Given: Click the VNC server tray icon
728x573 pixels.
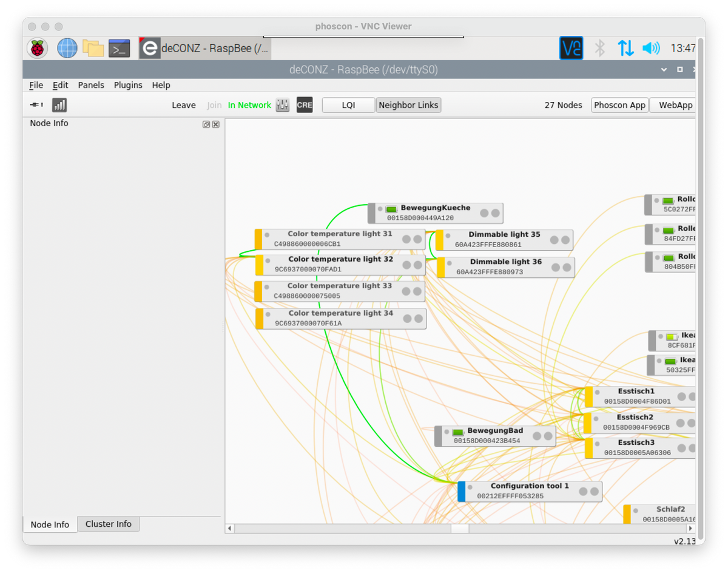Looking at the screenshot, I should click(x=571, y=48).
